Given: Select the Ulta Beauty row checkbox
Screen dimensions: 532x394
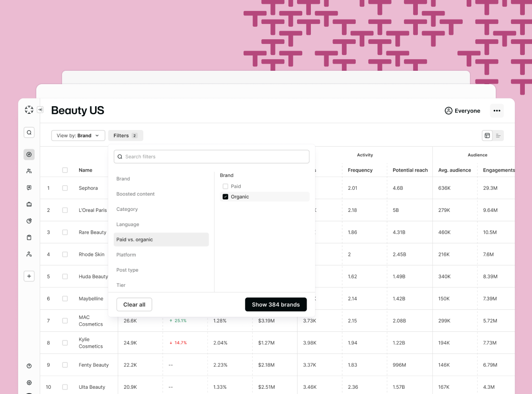Looking at the screenshot, I should (65, 387).
